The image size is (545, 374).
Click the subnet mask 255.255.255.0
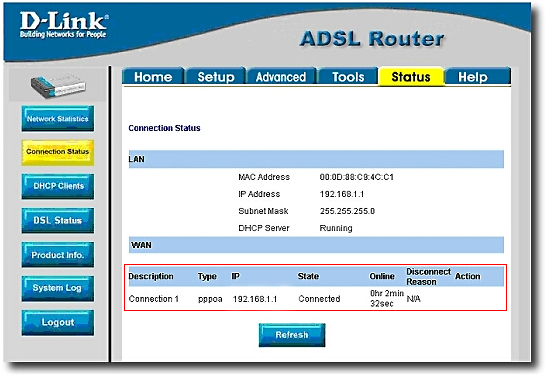point(347,211)
